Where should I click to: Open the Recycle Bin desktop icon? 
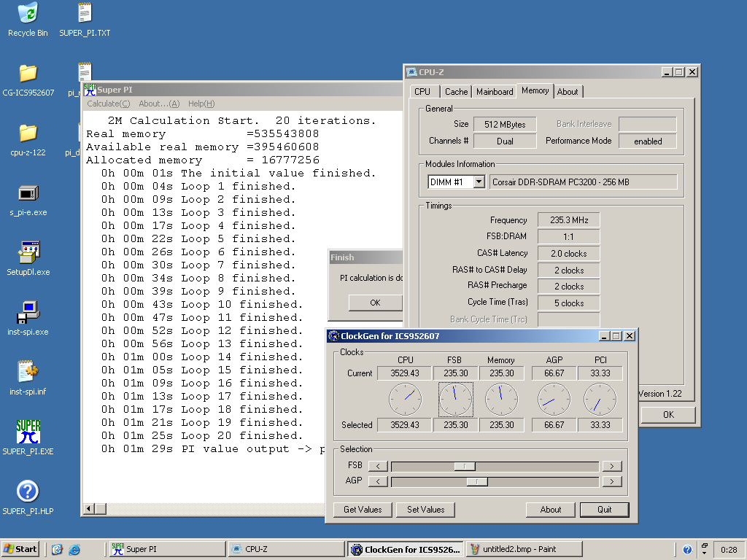click(28, 13)
